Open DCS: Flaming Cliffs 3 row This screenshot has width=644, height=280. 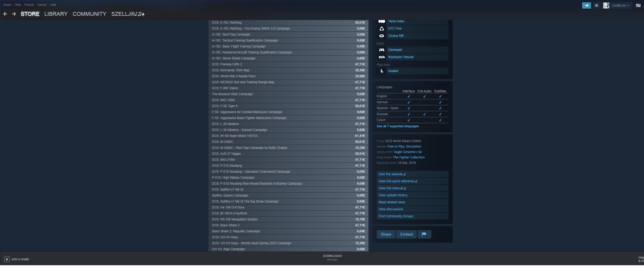pos(289,64)
